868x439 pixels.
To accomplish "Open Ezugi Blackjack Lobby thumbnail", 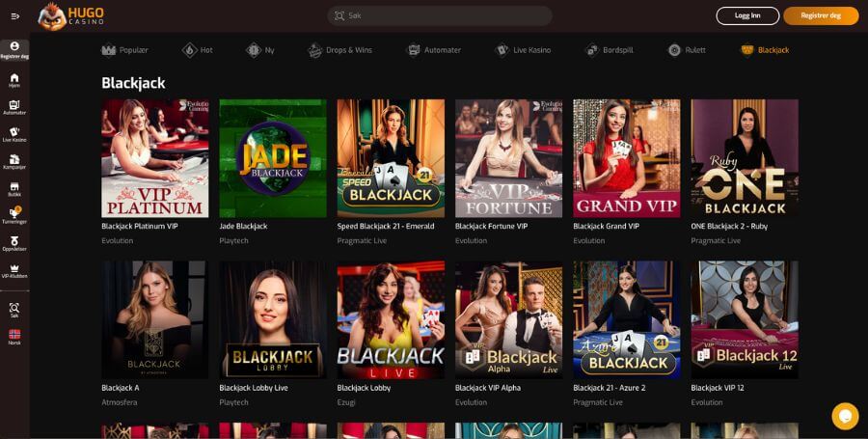I will click(x=391, y=320).
